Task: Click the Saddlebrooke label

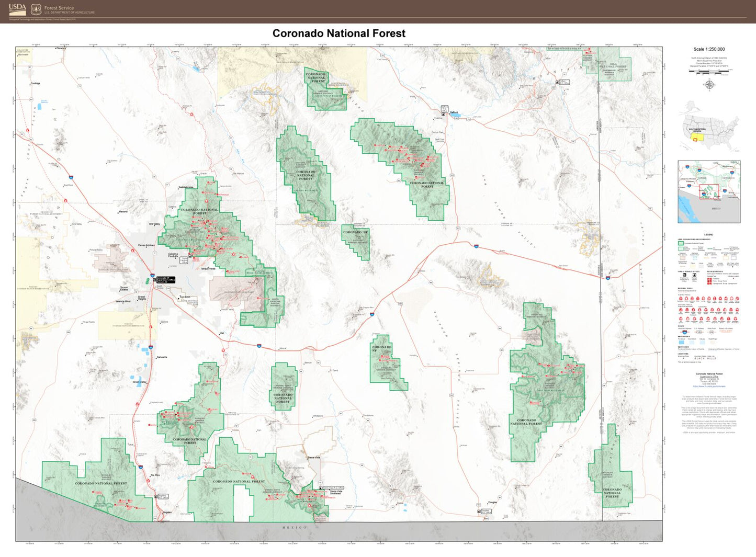Action: tap(186, 187)
